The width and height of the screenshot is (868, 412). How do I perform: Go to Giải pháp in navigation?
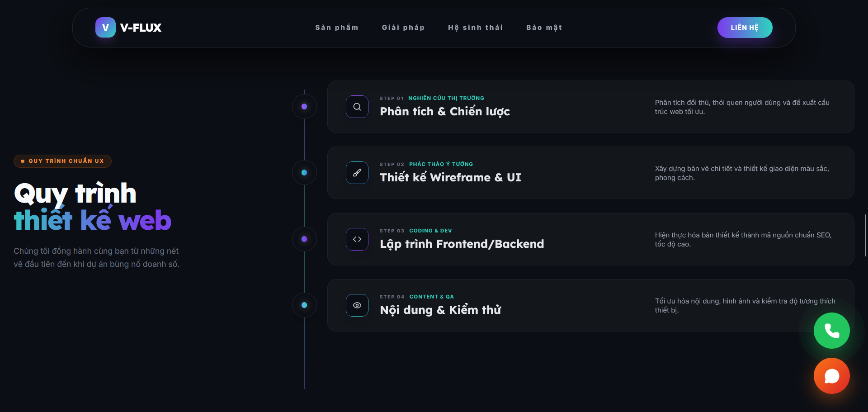403,28
